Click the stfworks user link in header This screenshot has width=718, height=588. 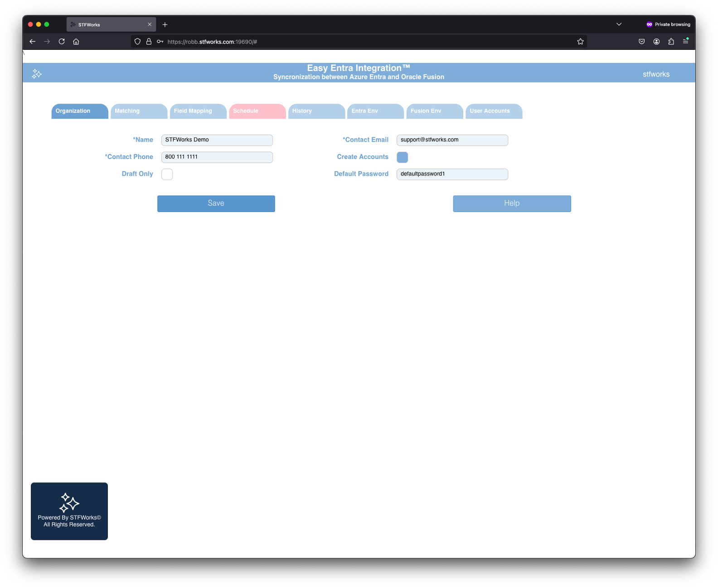[656, 74]
